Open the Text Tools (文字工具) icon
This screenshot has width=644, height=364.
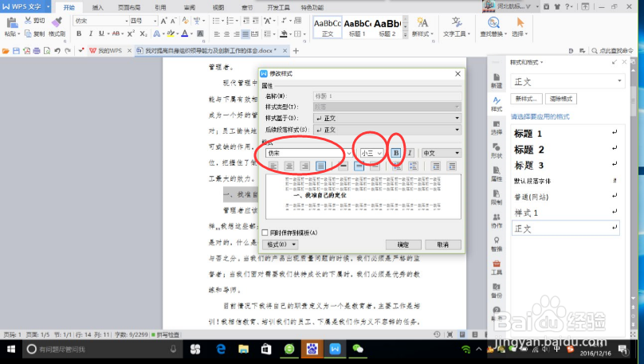pyautogui.click(x=457, y=22)
